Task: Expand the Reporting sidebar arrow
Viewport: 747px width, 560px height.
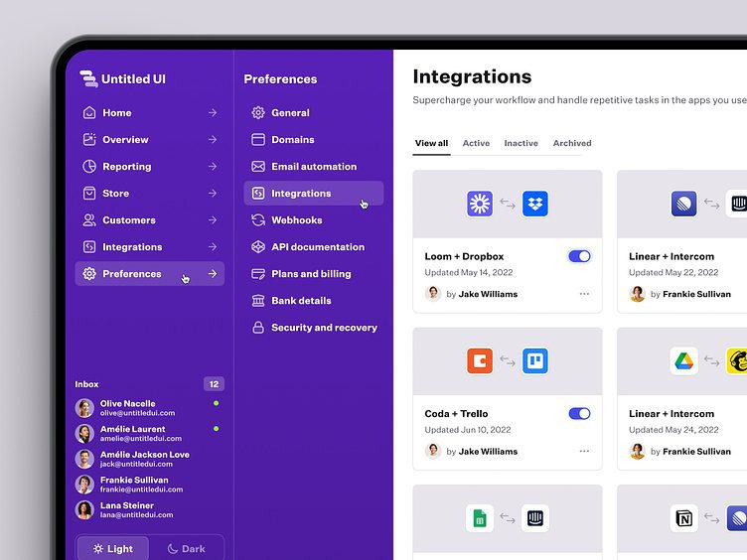Action: click(213, 167)
